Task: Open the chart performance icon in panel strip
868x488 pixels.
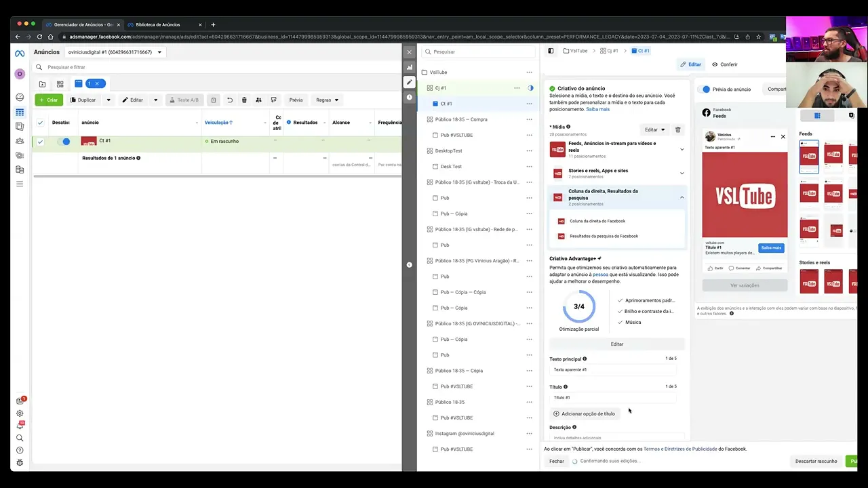Action: (x=409, y=67)
